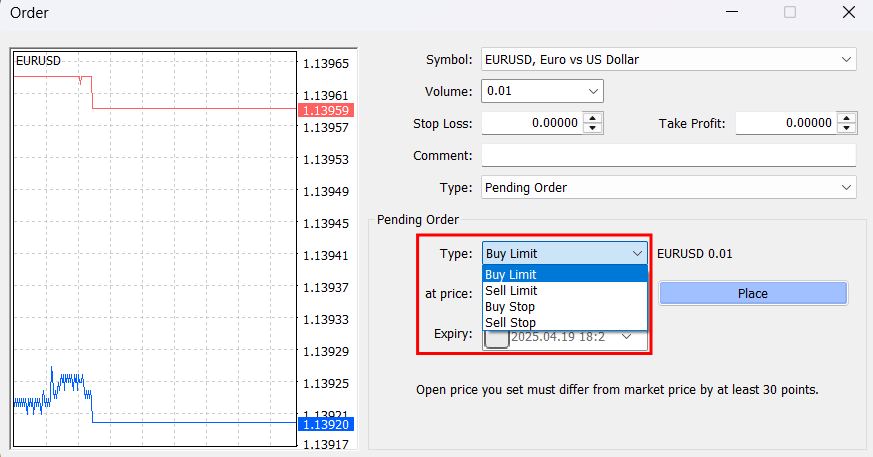
Task: Increase Take Profit with the up arrow
Action: point(847,118)
